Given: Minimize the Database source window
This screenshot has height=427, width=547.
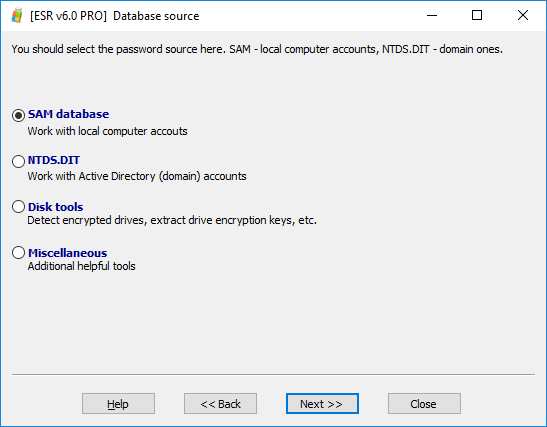Looking at the screenshot, I should tap(432, 15).
